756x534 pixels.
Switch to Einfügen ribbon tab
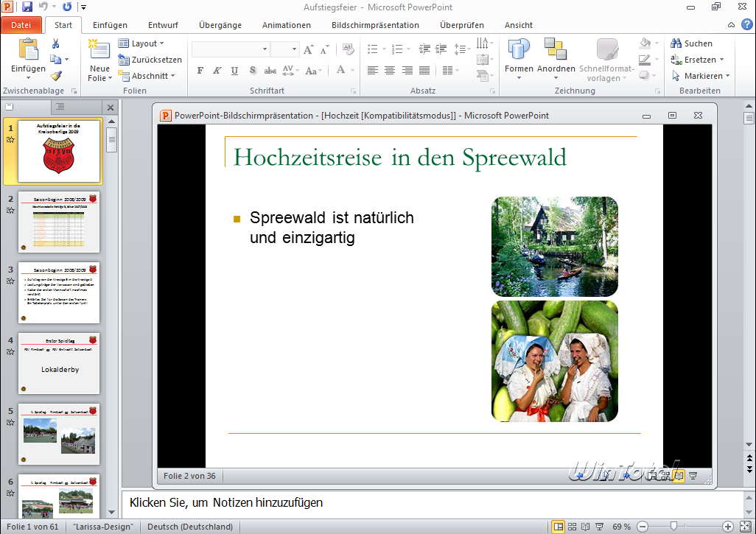coord(110,25)
